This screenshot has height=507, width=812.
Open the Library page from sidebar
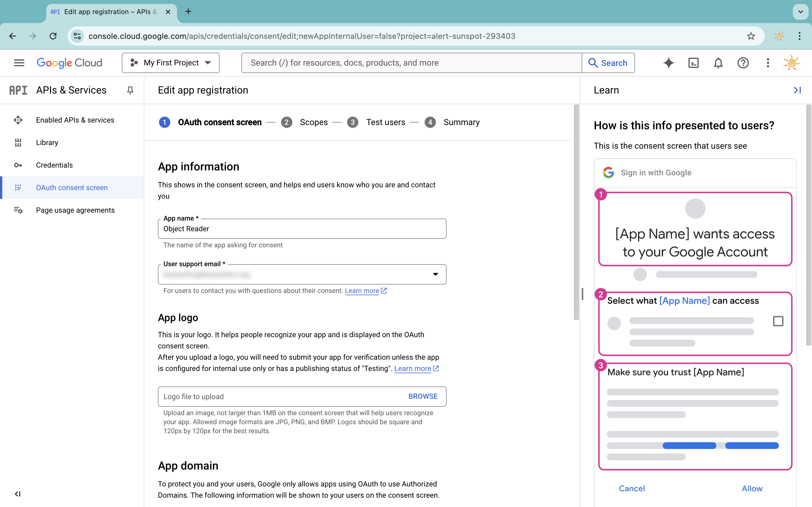pyautogui.click(x=47, y=143)
